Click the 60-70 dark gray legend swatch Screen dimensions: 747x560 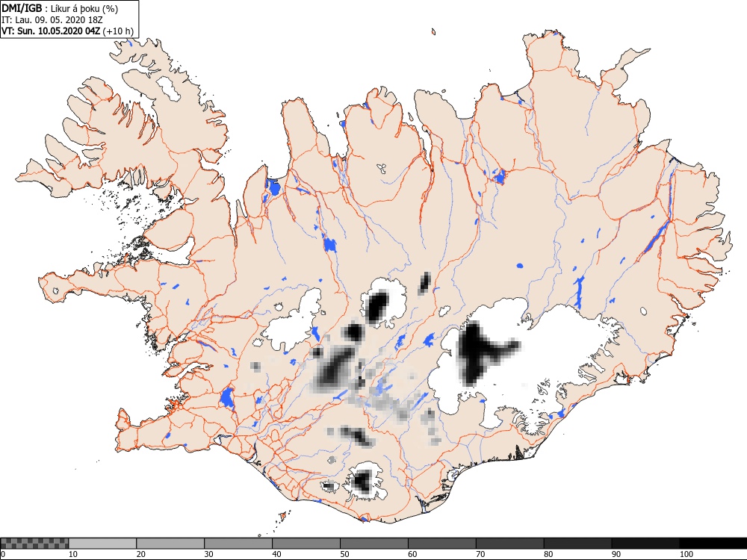441,544
